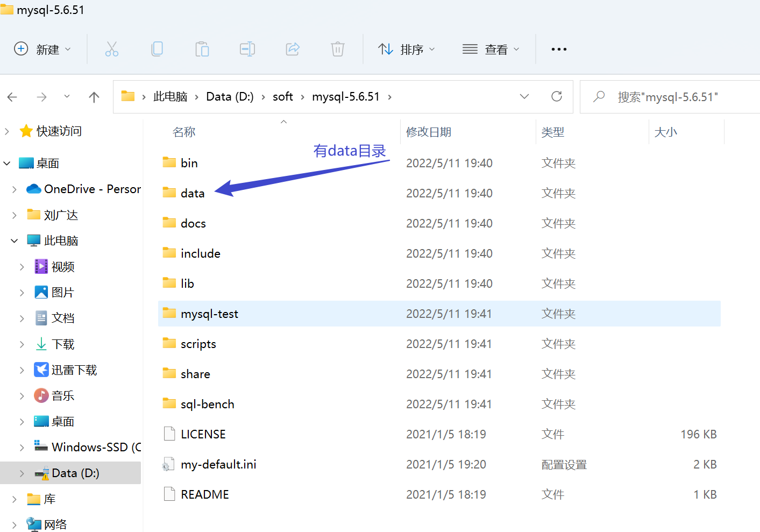Open OneDrive - Personal in sidebar

pyautogui.click(x=93, y=189)
